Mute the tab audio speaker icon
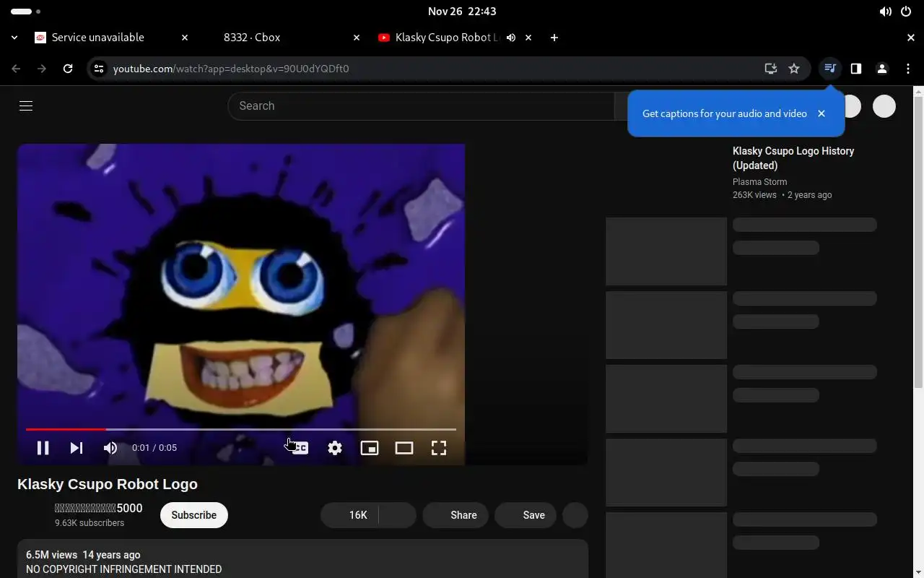 [511, 38]
